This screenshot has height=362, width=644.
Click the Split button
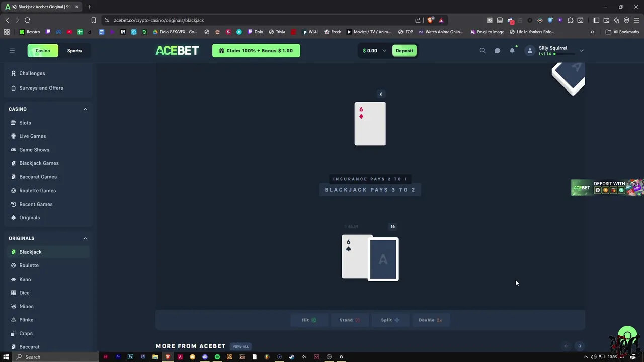(x=390, y=320)
